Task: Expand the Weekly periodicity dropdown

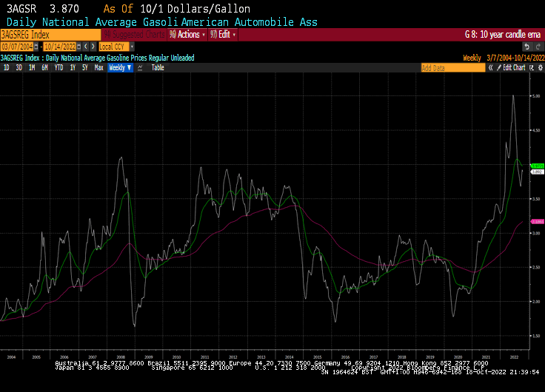Action: click(120, 67)
